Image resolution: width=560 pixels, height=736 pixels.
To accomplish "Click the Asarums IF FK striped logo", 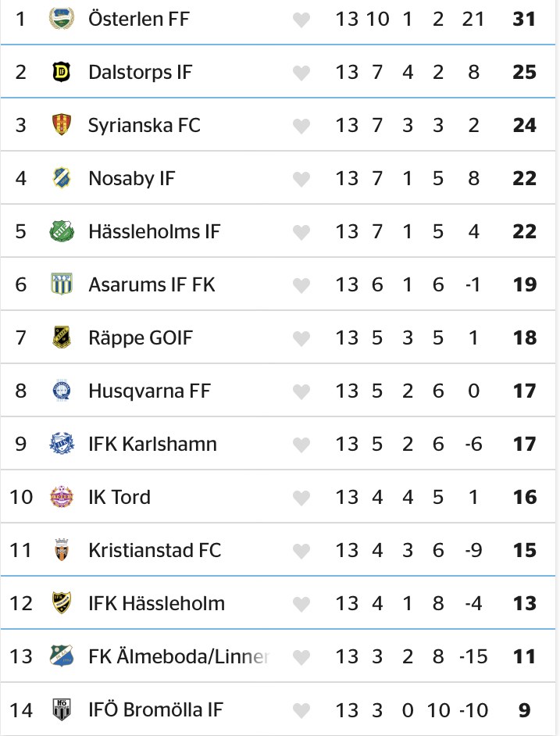I will (x=60, y=284).
